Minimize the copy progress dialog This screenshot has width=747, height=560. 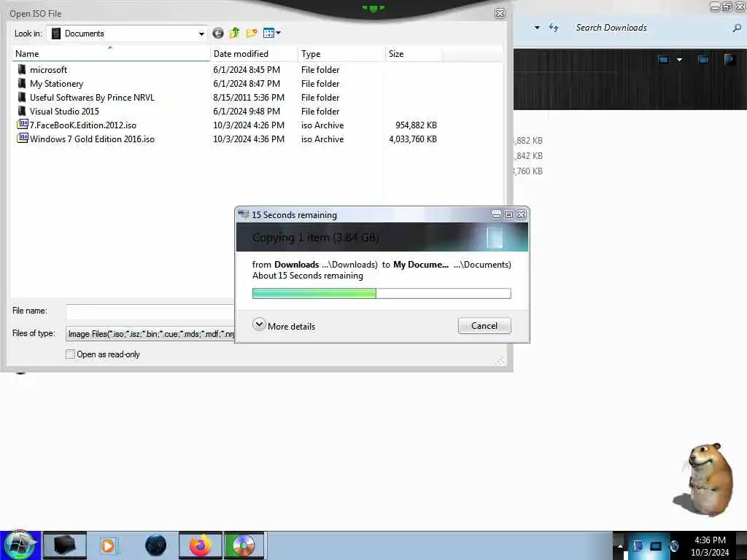pyautogui.click(x=496, y=215)
